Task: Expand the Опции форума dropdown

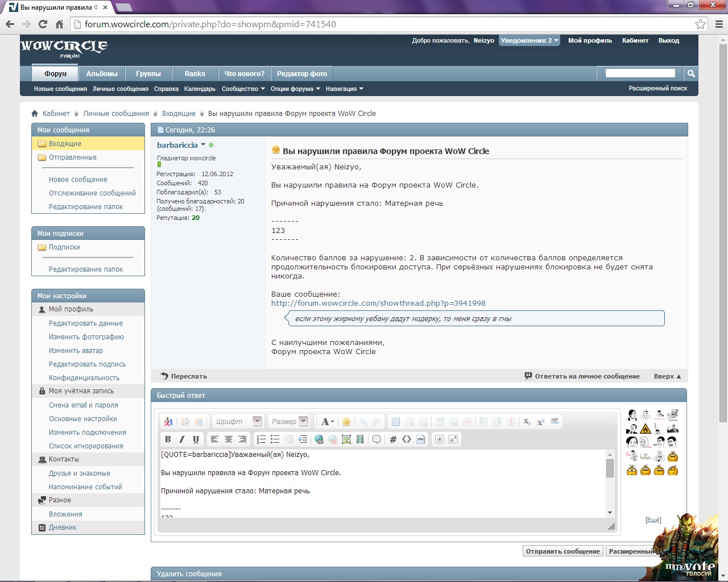Action: [295, 89]
